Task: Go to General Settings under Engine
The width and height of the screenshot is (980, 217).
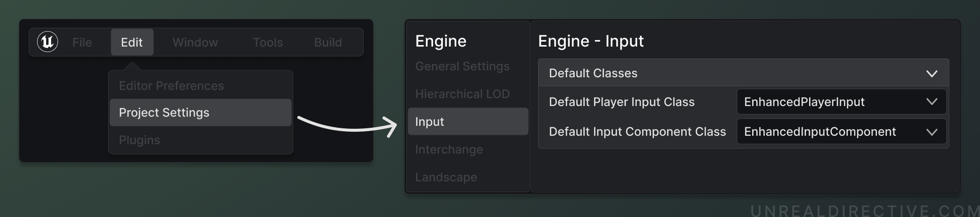Action: tap(462, 66)
